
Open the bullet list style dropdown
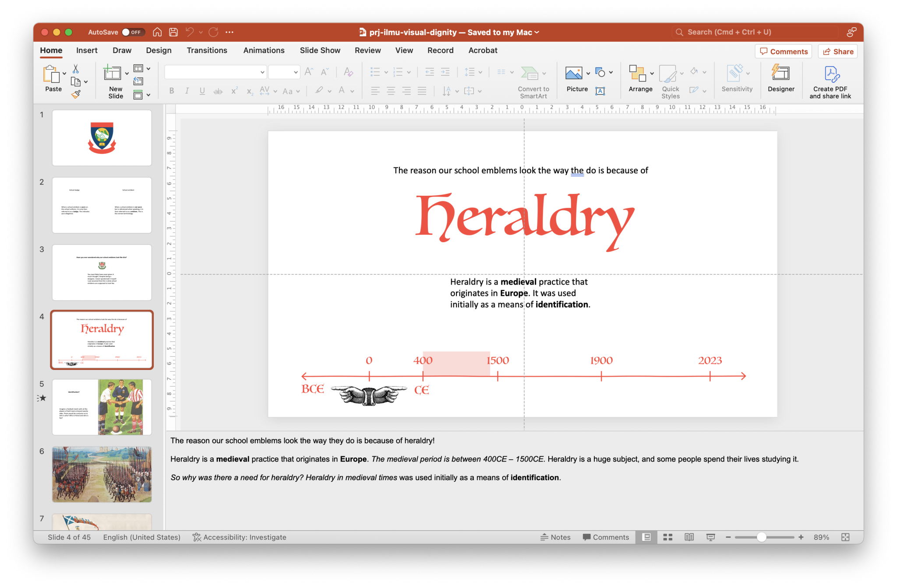click(x=385, y=72)
